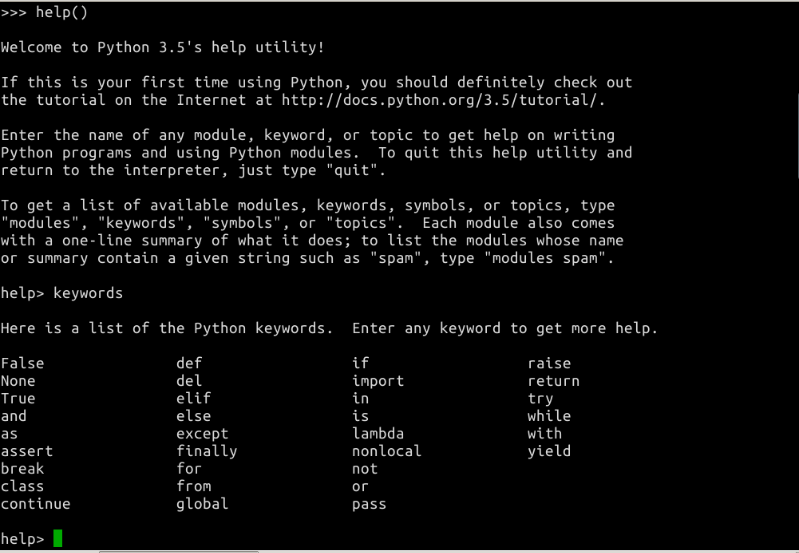Image resolution: width=799 pixels, height=553 pixels.
Task: Click the "assert" keyword
Action: (26, 451)
